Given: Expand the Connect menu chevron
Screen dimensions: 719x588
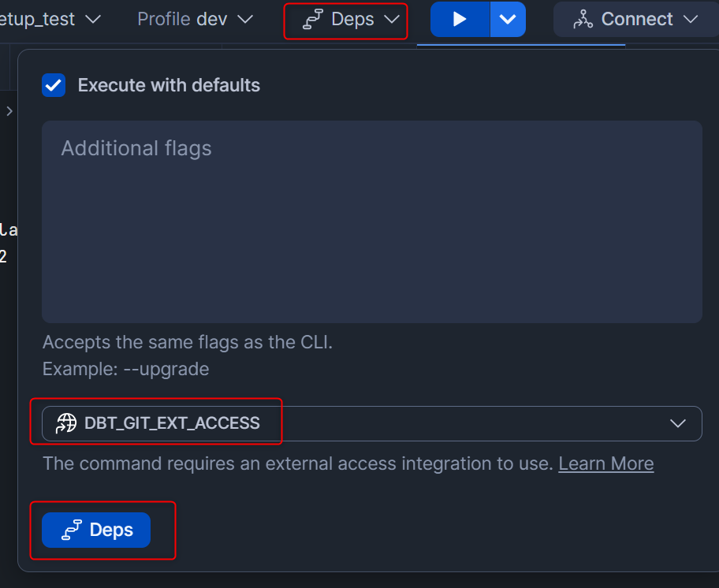Looking at the screenshot, I should coord(691,19).
